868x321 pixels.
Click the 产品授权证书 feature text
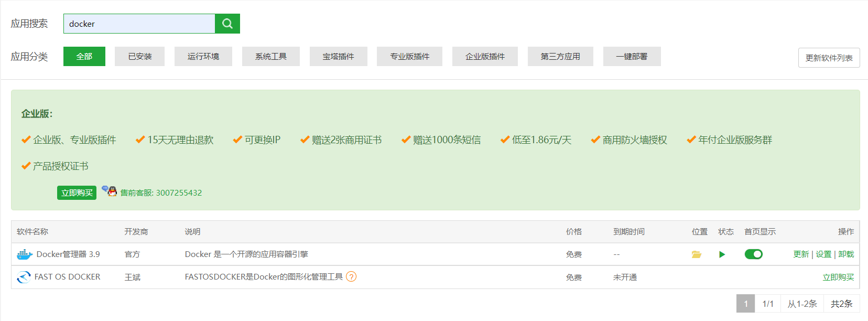tap(61, 166)
